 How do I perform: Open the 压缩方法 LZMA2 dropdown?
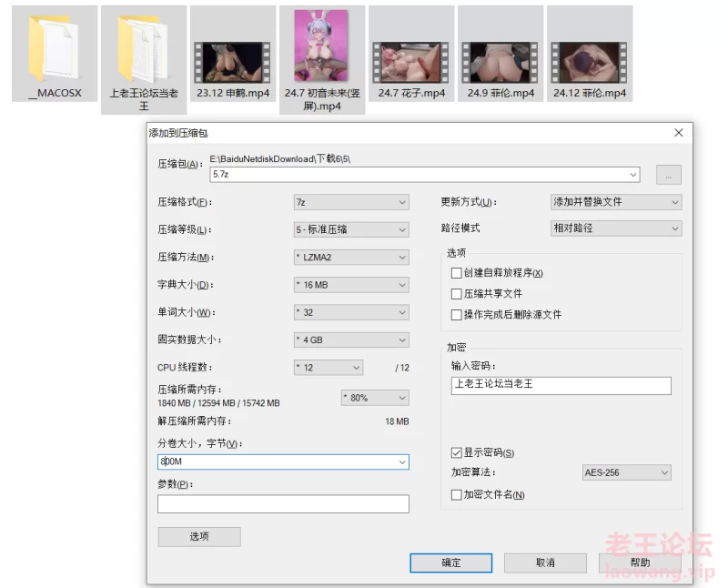tap(351, 258)
